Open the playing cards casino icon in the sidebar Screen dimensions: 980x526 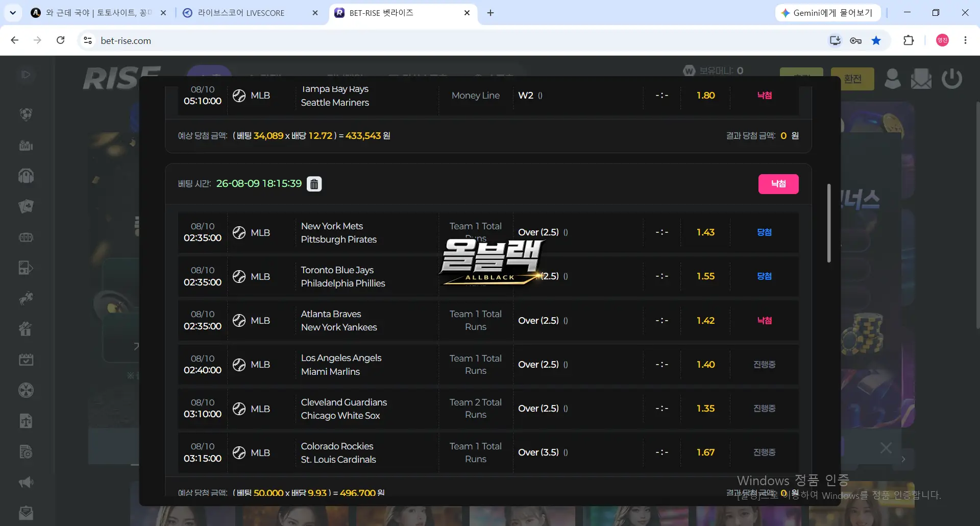point(26,206)
